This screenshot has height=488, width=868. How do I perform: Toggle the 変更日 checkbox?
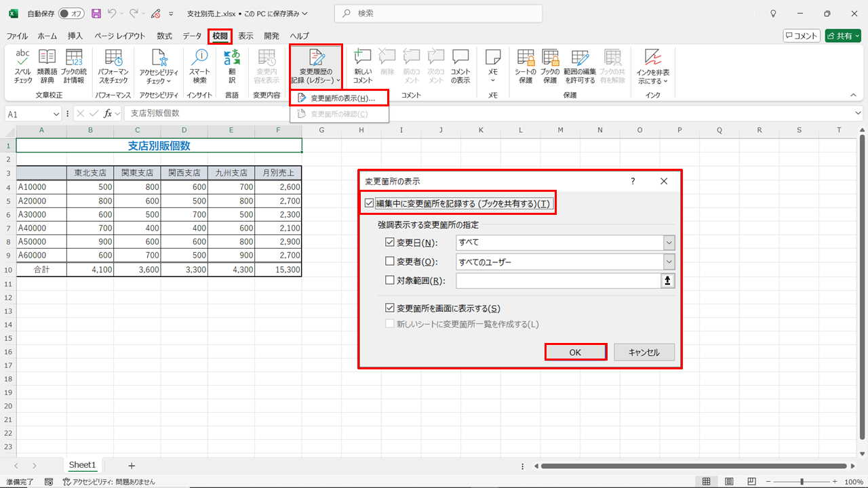pos(389,242)
